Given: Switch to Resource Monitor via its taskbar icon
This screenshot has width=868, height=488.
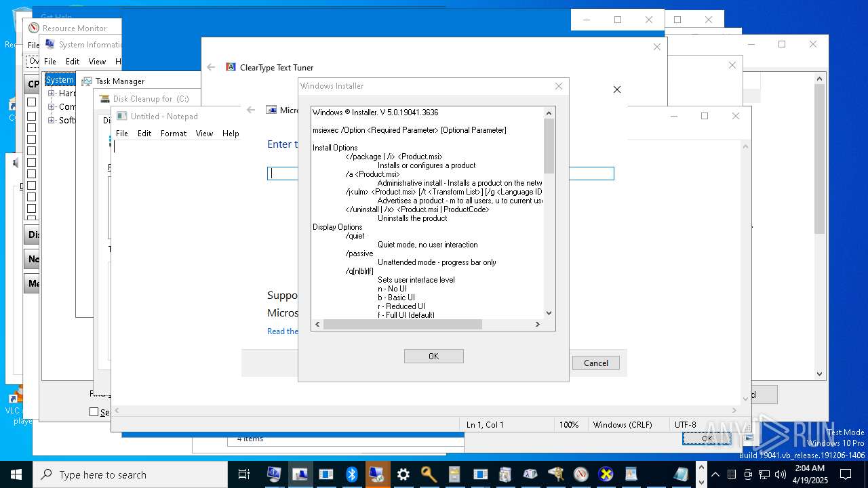Looking at the screenshot, I should [x=580, y=474].
